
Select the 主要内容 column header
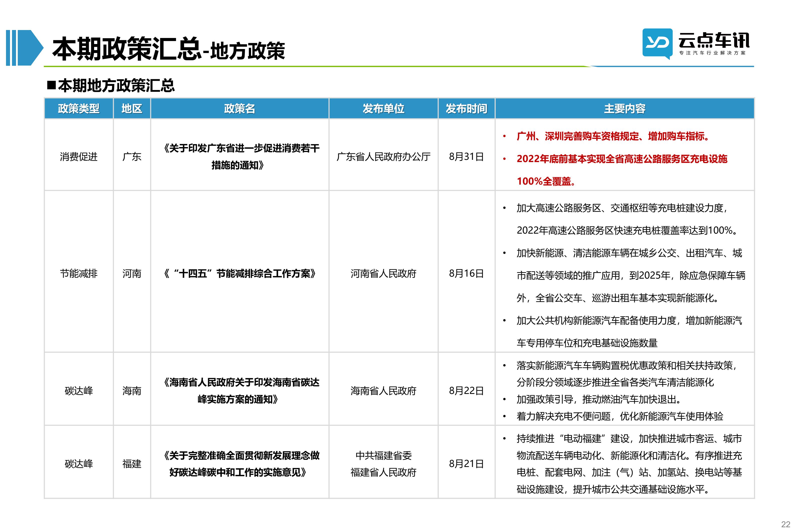[624, 109]
